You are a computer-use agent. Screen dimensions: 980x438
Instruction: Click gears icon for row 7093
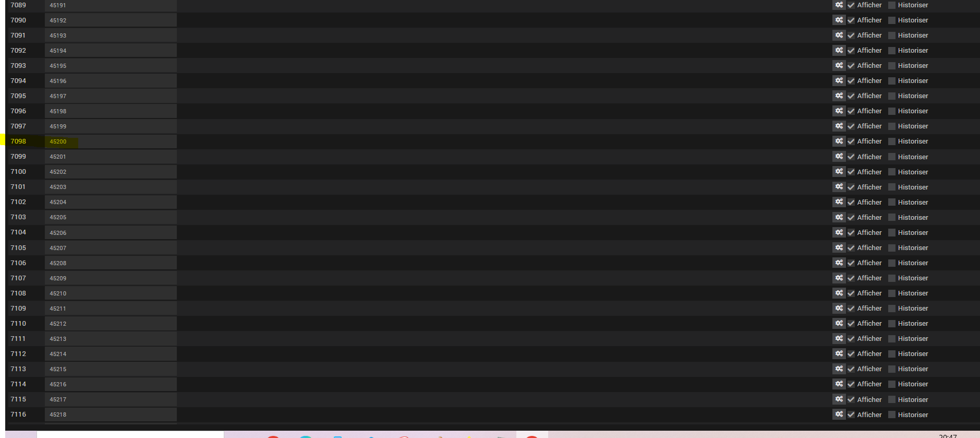coord(839,65)
